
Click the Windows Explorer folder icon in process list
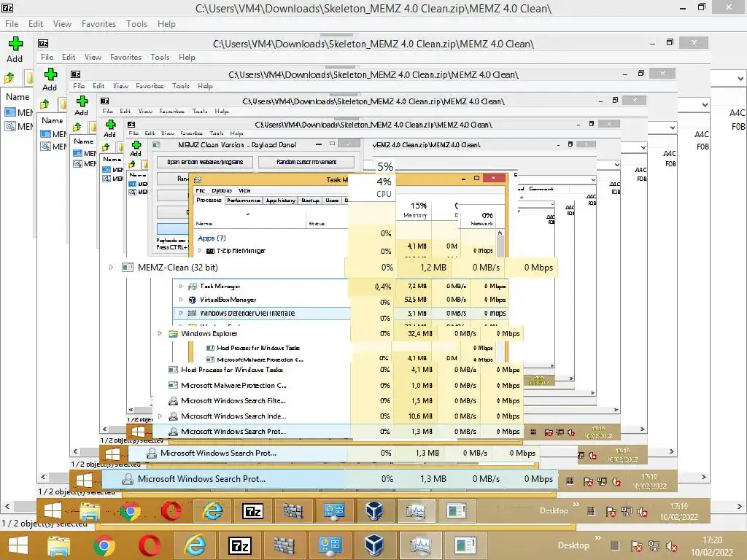pos(174,334)
